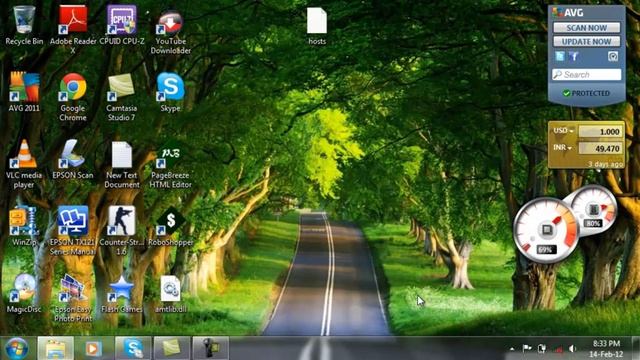Image resolution: width=640 pixels, height=360 pixels.
Task: Click the '3 days ago' text in currency gadget
Action: pyautogui.click(x=605, y=164)
